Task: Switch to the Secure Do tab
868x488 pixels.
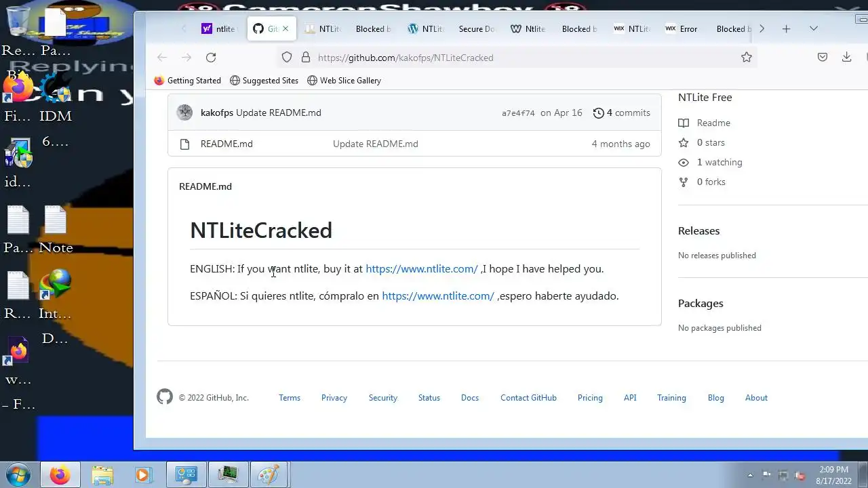Action: (x=477, y=28)
